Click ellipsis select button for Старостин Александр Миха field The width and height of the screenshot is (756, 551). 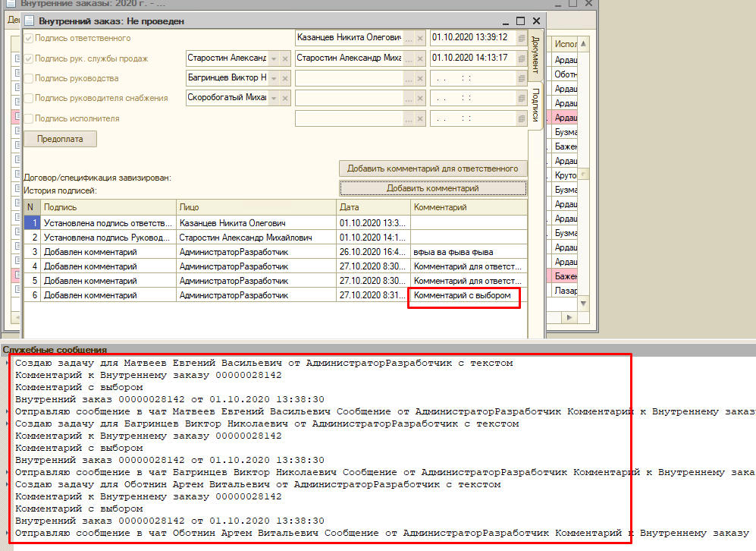[x=409, y=58]
